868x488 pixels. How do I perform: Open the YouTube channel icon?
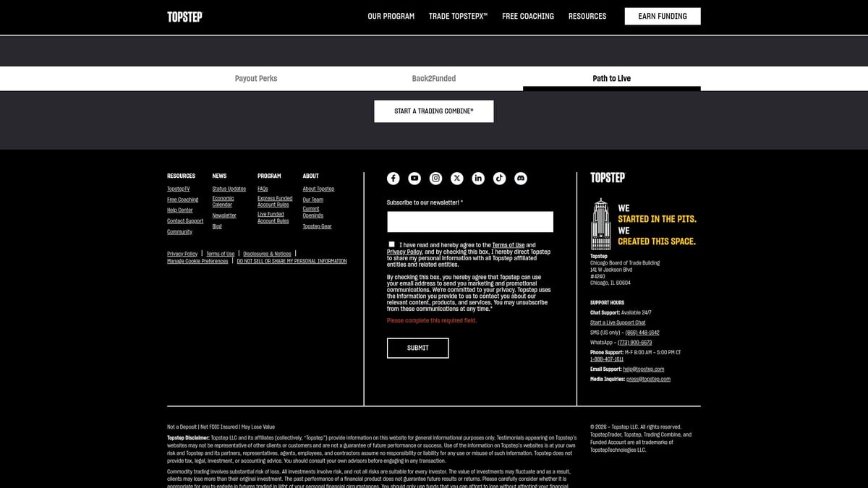coord(414,179)
